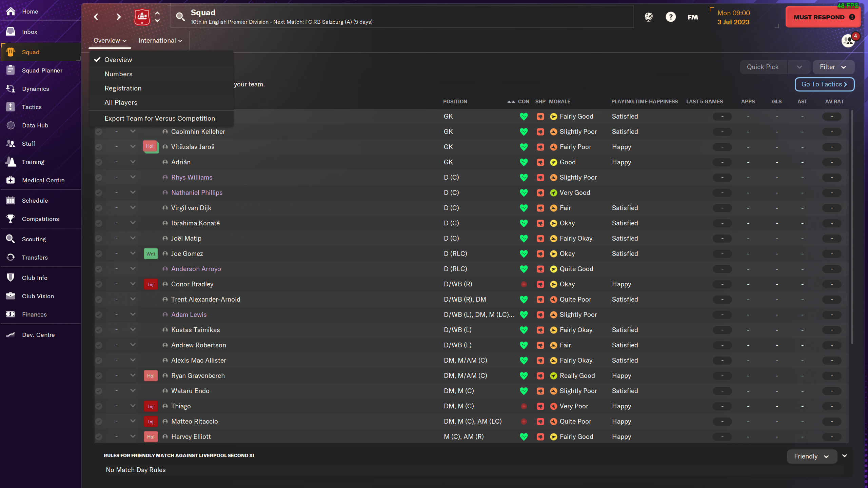This screenshot has height=488, width=868.
Task: Click the search magnifier icon
Action: click(x=180, y=17)
